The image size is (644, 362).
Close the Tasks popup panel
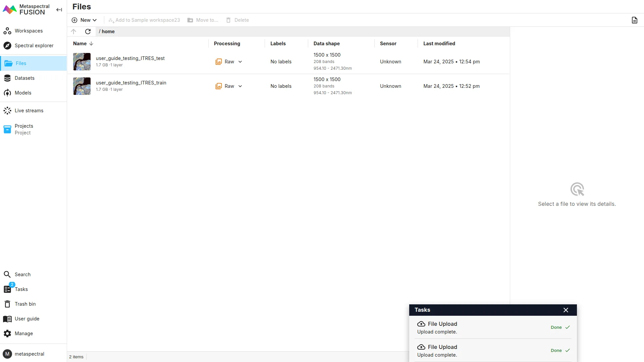tap(566, 310)
